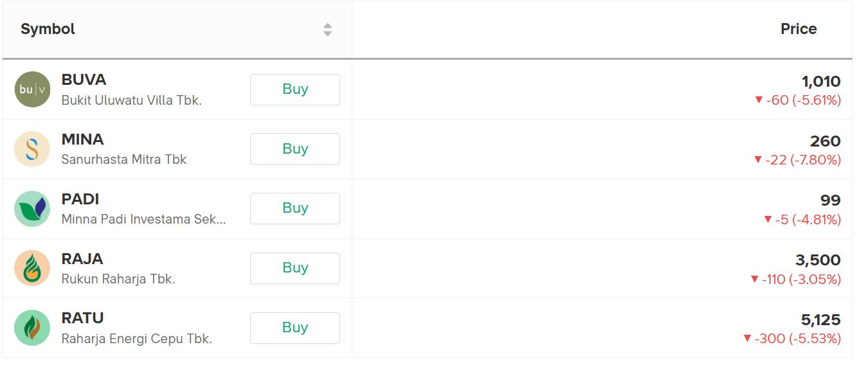Click Bukit Uluwatu Villa Tbk. company name

click(x=131, y=100)
